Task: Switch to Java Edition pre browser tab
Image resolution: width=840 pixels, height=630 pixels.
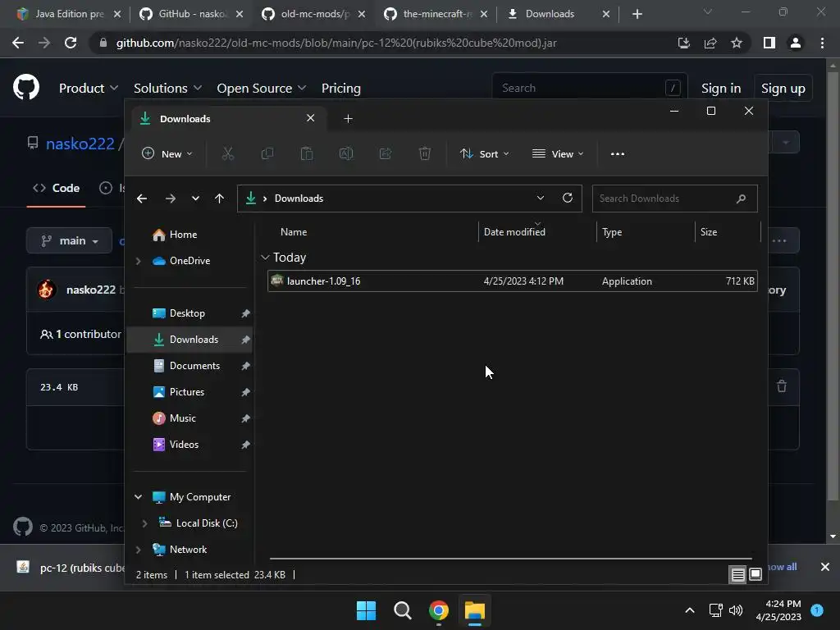Action: (69, 14)
